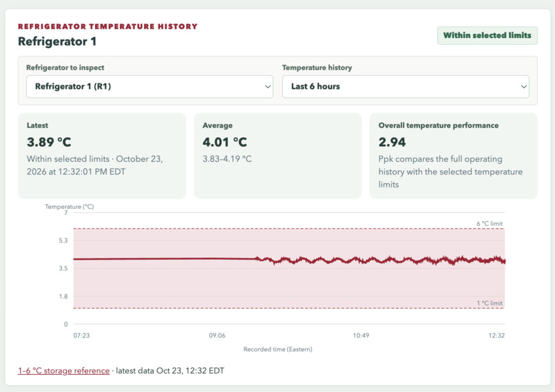Click the 12:32 time axis label
Image resolution: width=555 pixels, height=392 pixels.
(x=496, y=336)
